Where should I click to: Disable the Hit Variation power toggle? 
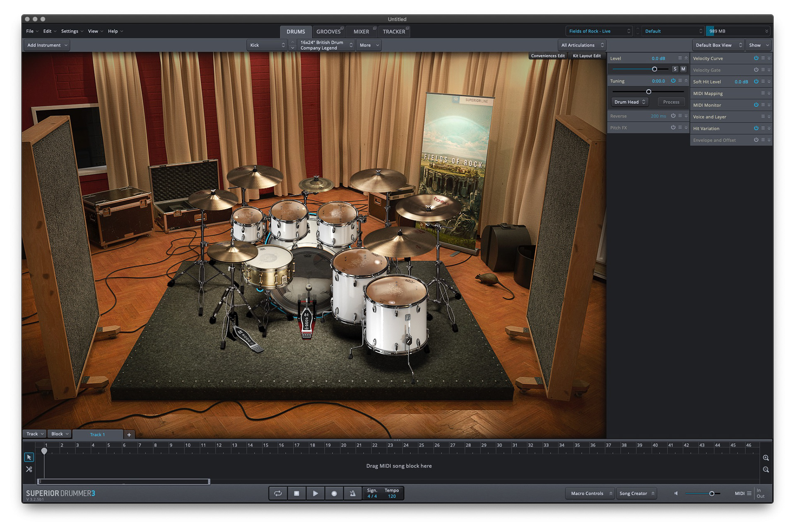756,128
